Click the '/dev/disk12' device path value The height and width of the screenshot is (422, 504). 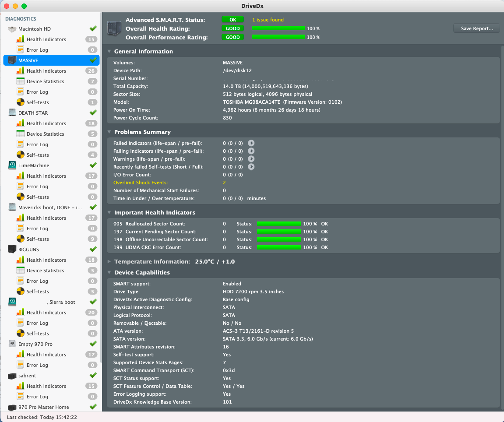[x=237, y=70]
